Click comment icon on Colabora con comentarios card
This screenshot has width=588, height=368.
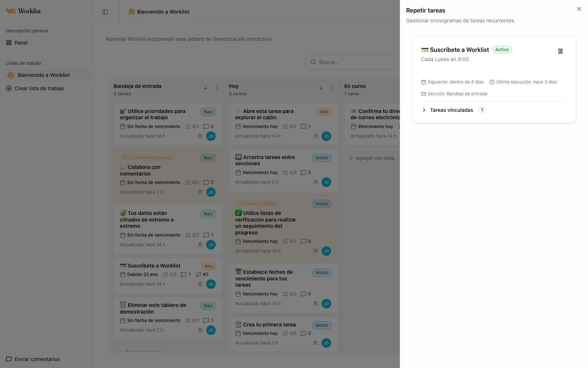tap(206, 183)
